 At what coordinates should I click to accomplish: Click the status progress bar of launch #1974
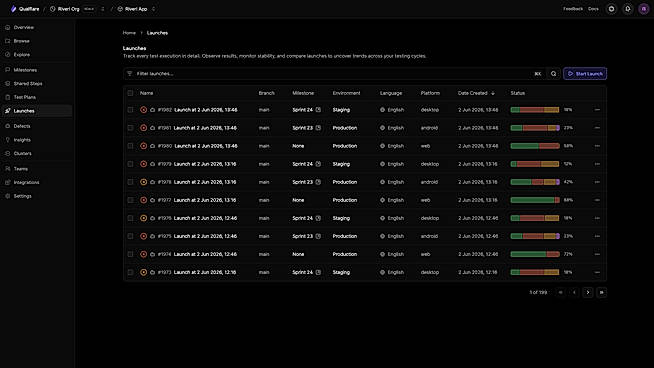coord(535,254)
